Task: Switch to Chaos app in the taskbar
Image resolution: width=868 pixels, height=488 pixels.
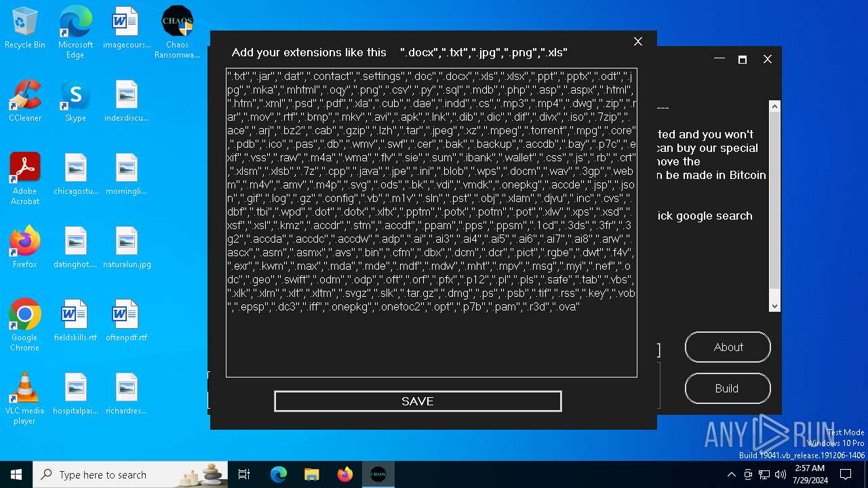Action: click(x=378, y=474)
